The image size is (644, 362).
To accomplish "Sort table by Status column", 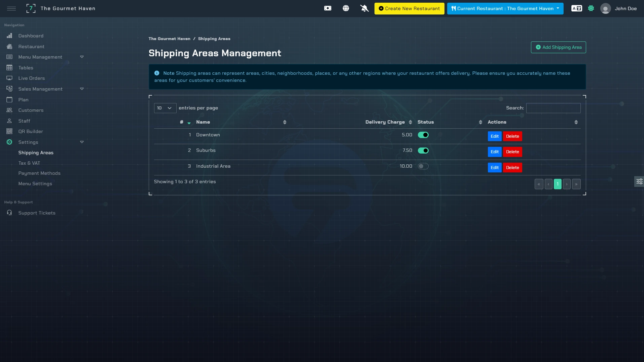I will (450, 122).
